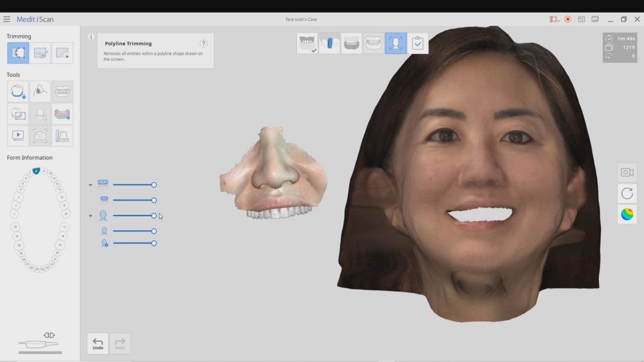Click the Undo button
Image resolution: width=644 pixels, height=362 pixels.
point(97,343)
